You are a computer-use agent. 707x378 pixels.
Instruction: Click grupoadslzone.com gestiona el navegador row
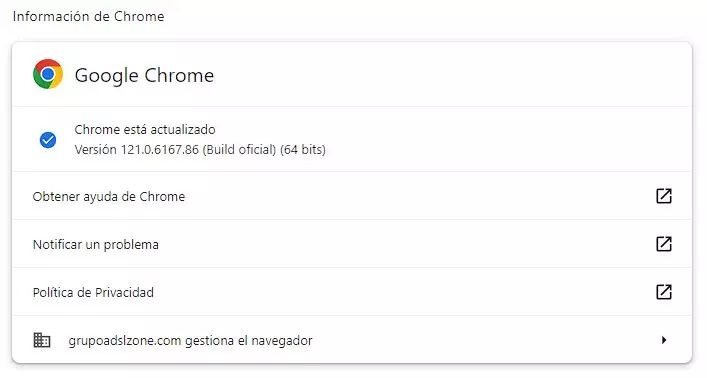(352, 340)
